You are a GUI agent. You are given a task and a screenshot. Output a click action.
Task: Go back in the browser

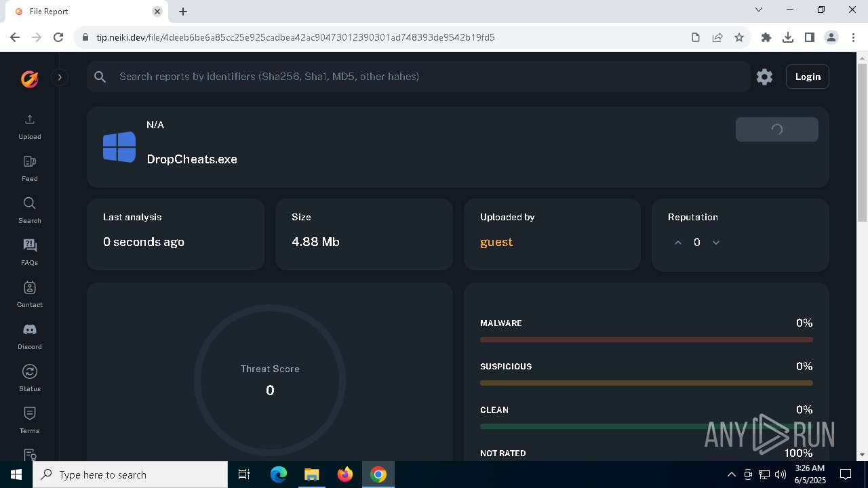click(x=15, y=37)
